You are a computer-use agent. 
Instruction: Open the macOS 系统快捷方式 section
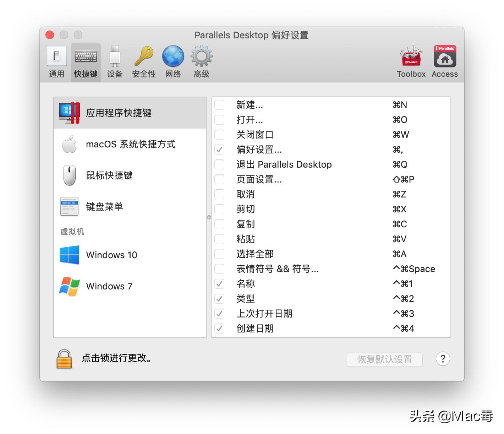130,145
